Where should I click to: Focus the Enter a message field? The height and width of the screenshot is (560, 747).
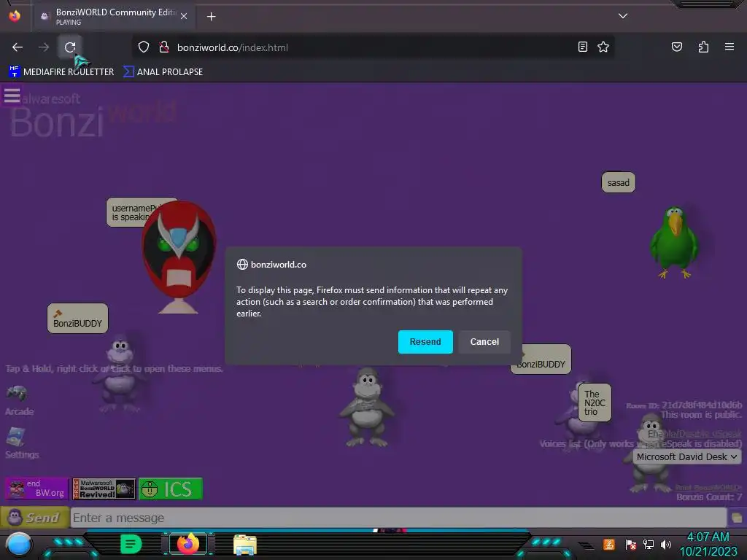(x=399, y=518)
